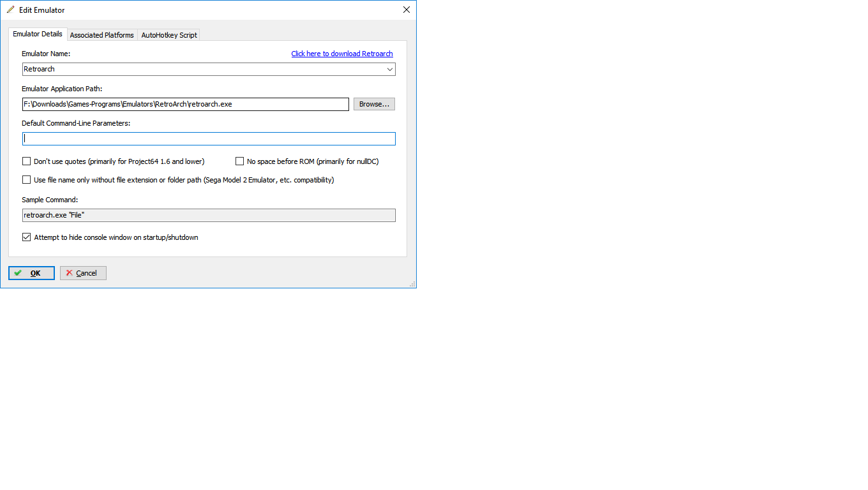The height and width of the screenshot is (490, 868).
Task: Open the AutoHotkey Script tab
Action: point(169,35)
